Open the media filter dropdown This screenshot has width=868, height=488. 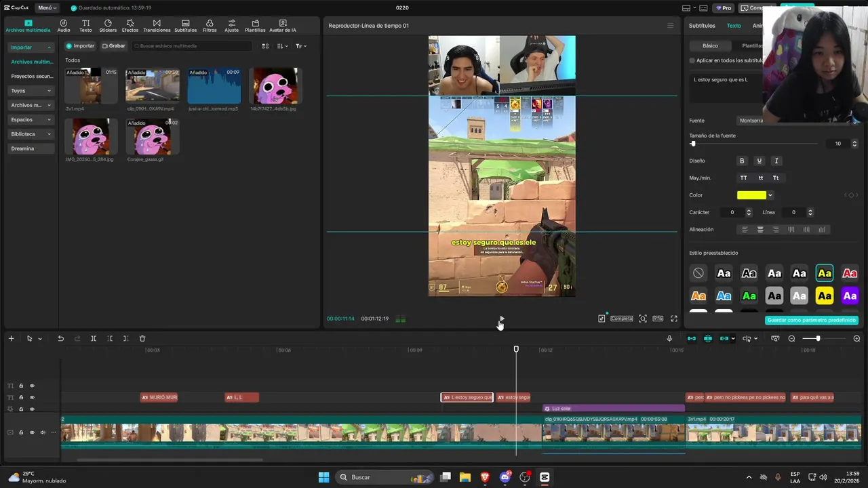(301, 46)
